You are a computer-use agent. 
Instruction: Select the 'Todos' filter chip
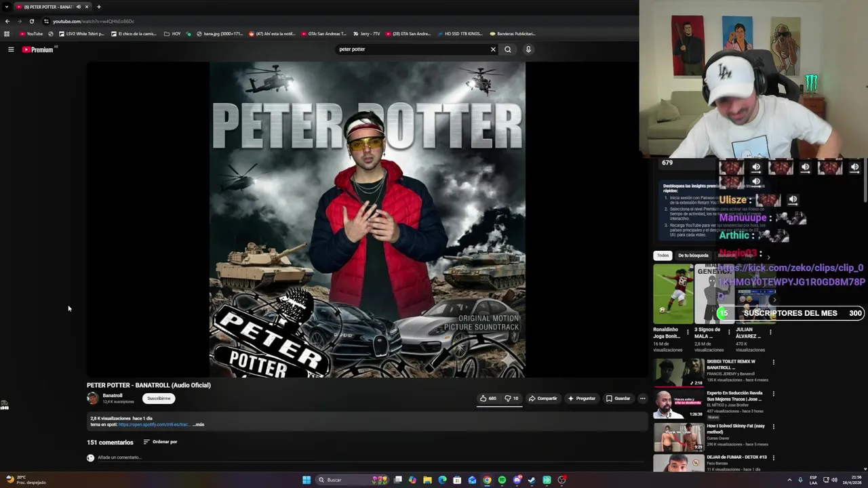(663, 256)
